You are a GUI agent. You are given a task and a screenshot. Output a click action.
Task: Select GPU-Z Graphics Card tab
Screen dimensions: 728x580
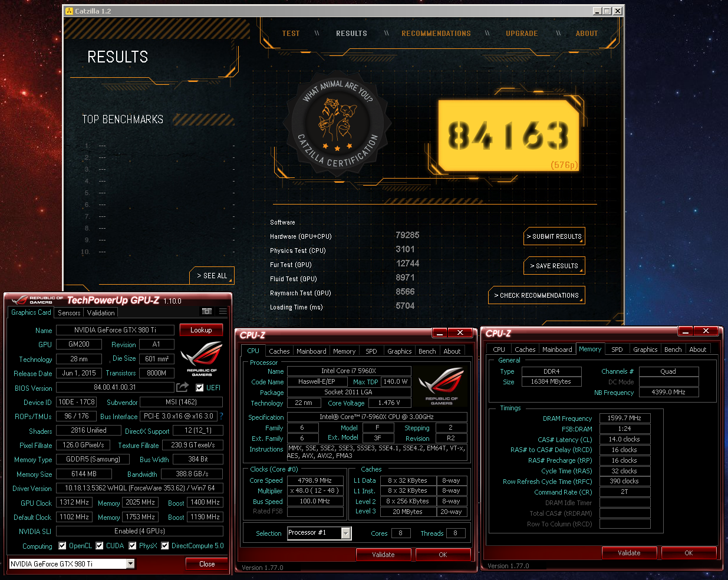click(x=31, y=312)
